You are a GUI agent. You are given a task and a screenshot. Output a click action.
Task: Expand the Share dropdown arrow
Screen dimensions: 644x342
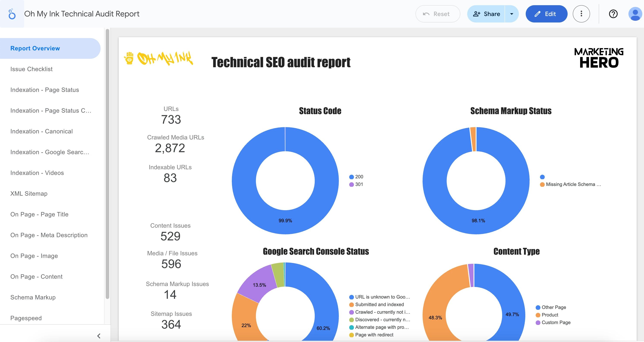511,14
